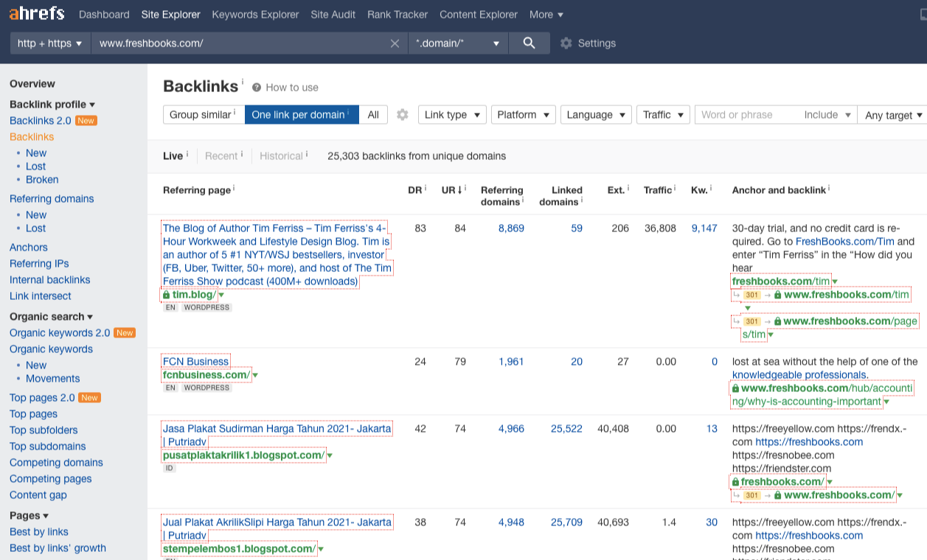Click linked domains value 25,522
Screen dimensions: 927x560
click(566, 429)
